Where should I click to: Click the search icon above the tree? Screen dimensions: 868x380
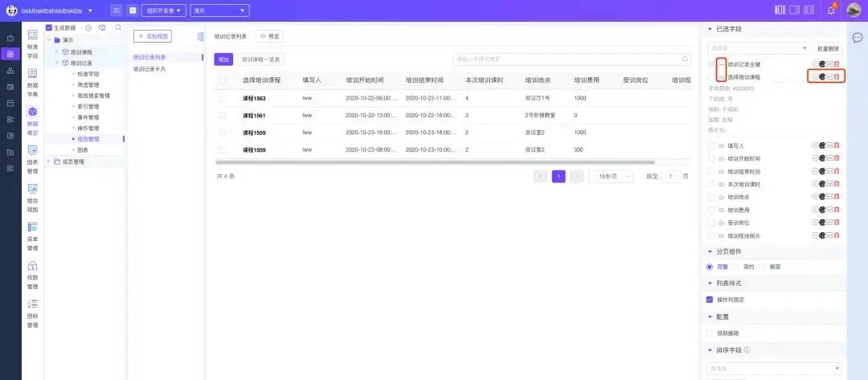tap(118, 27)
